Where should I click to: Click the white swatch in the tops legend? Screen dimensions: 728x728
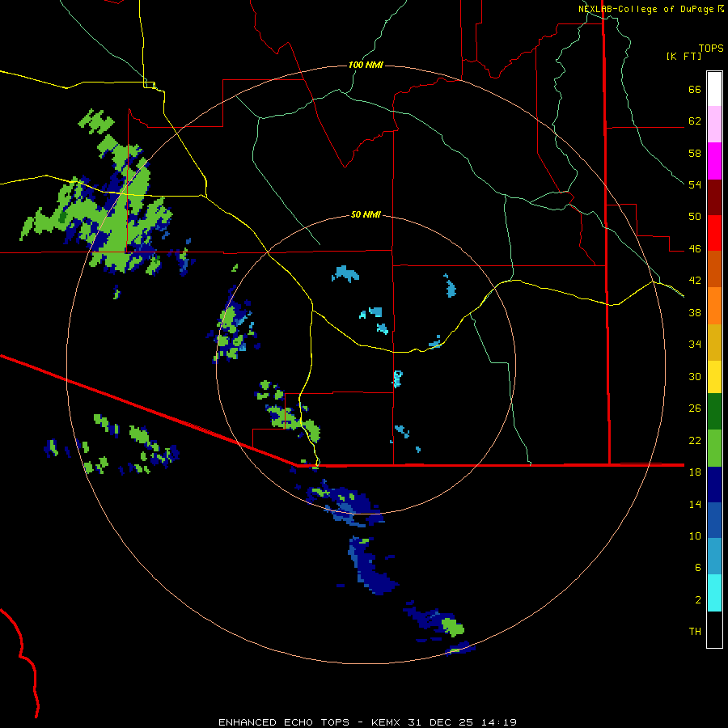pos(714,89)
